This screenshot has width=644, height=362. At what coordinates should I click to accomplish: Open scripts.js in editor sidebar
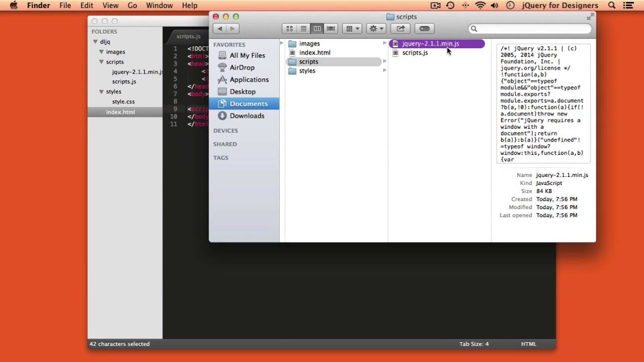pyautogui.click(x=124, y=81)
